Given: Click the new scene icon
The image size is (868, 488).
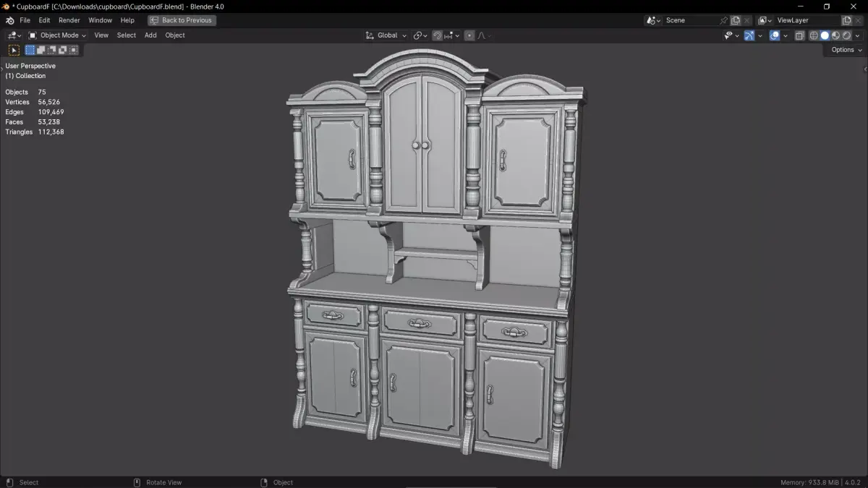Looking at the screenshot, I should pos(736,20).
